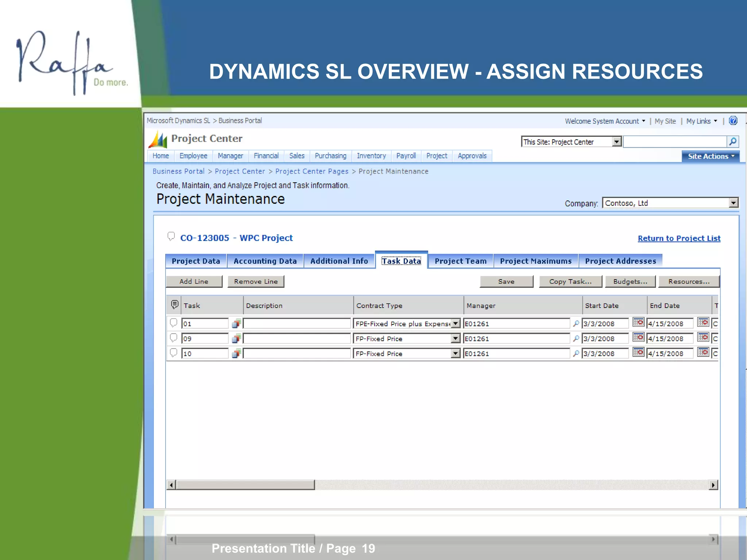Click the Add Line button
This screenshot has width=747, height=560.
[x=194, y=281]
